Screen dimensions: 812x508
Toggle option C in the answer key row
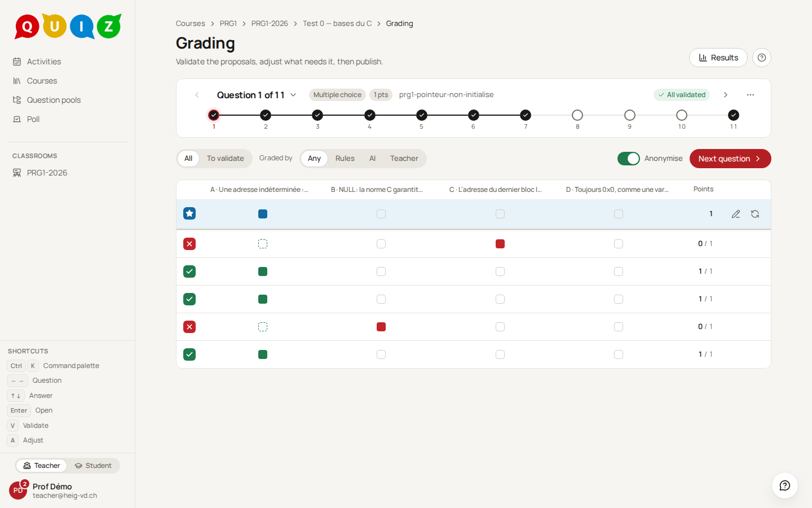pyautogui.click(x=500, y=214)
